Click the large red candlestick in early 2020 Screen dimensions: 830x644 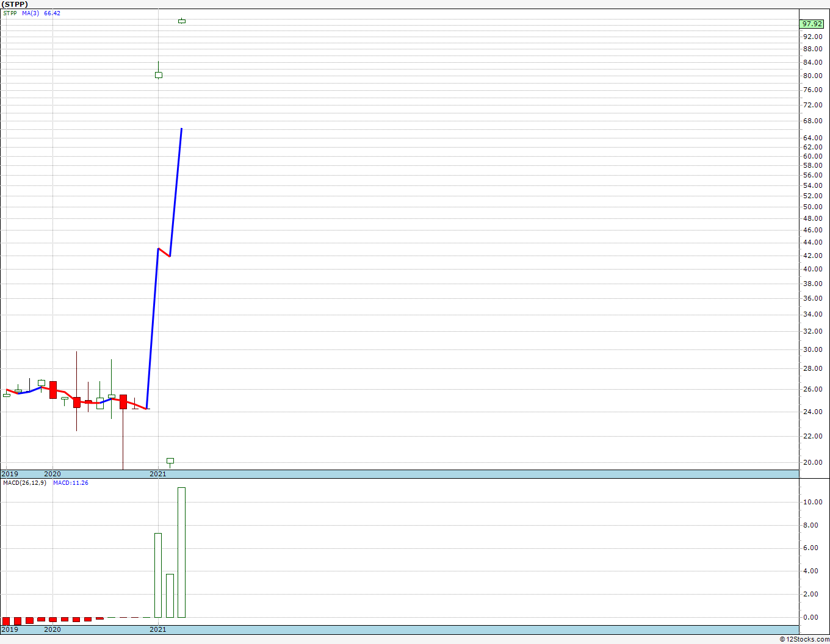pos(53,390)
